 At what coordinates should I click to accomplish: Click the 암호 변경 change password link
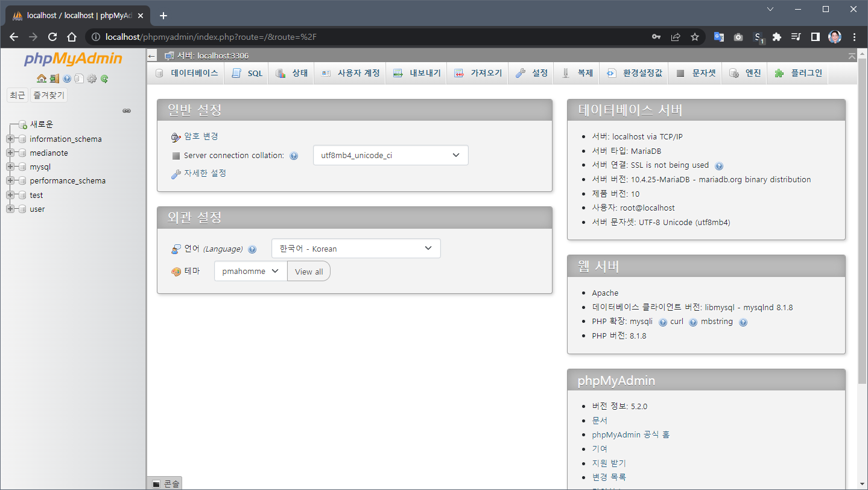pos(201,136)
